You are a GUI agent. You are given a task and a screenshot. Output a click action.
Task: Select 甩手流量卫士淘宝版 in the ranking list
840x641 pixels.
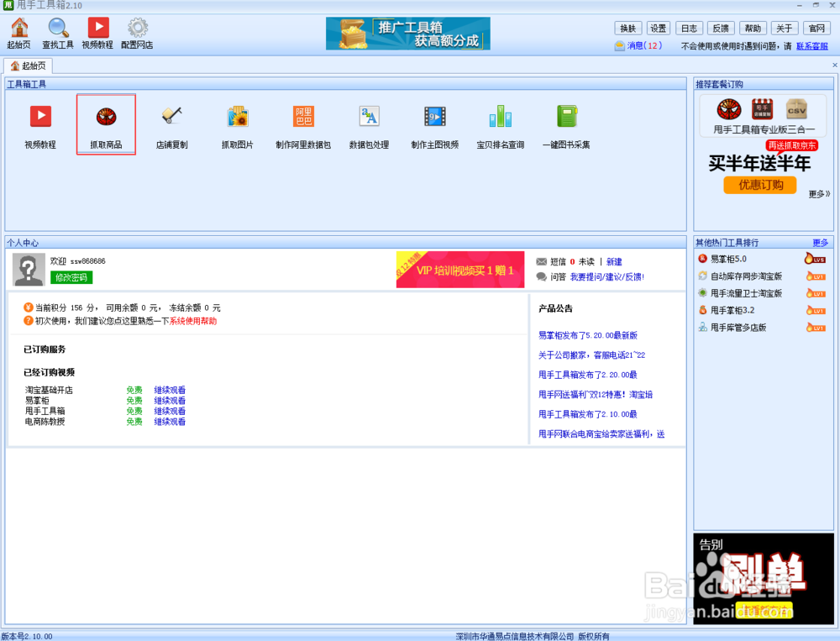746,293
